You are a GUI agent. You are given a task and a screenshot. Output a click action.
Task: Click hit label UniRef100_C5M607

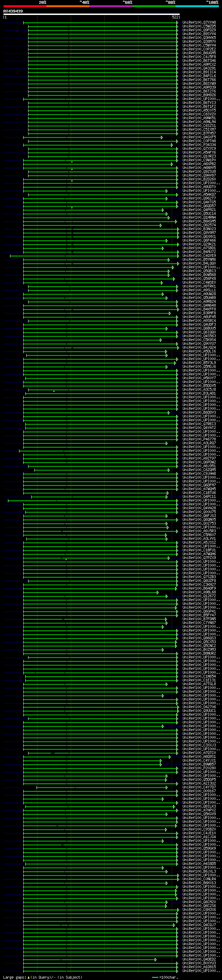click(199, 535)
